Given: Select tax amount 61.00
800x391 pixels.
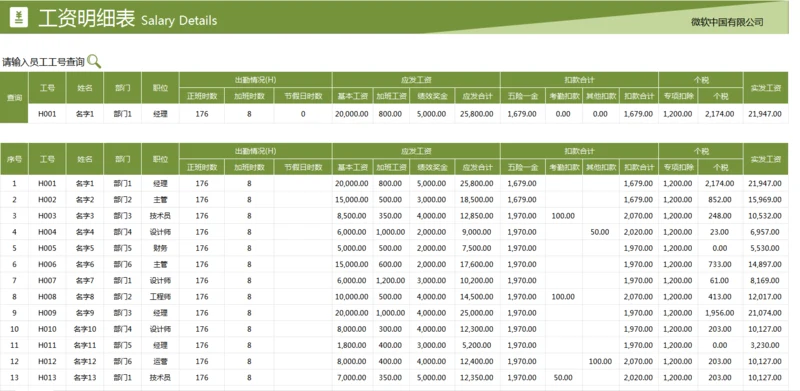Looking at the screenshot, I should coord(720,281).
